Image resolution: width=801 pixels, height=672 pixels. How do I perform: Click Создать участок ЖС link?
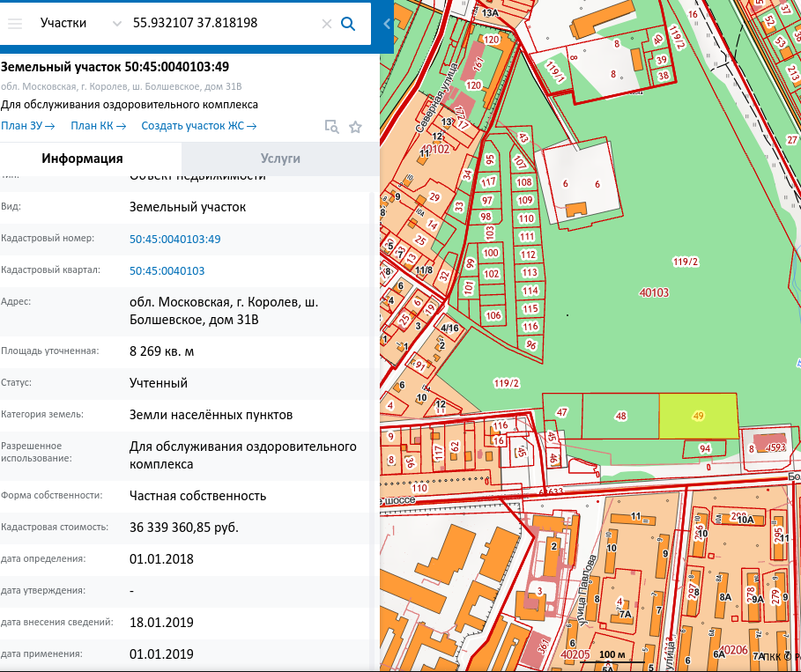pos(198,126)
